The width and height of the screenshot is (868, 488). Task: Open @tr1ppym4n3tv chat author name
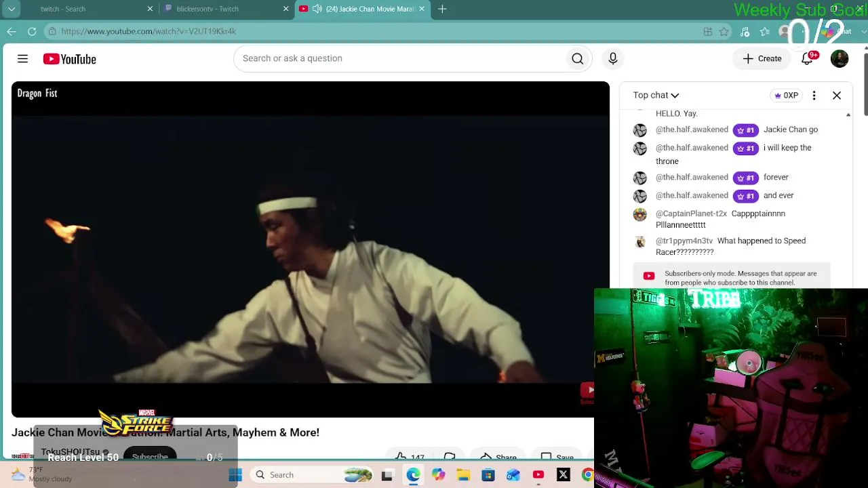(684, 241)
